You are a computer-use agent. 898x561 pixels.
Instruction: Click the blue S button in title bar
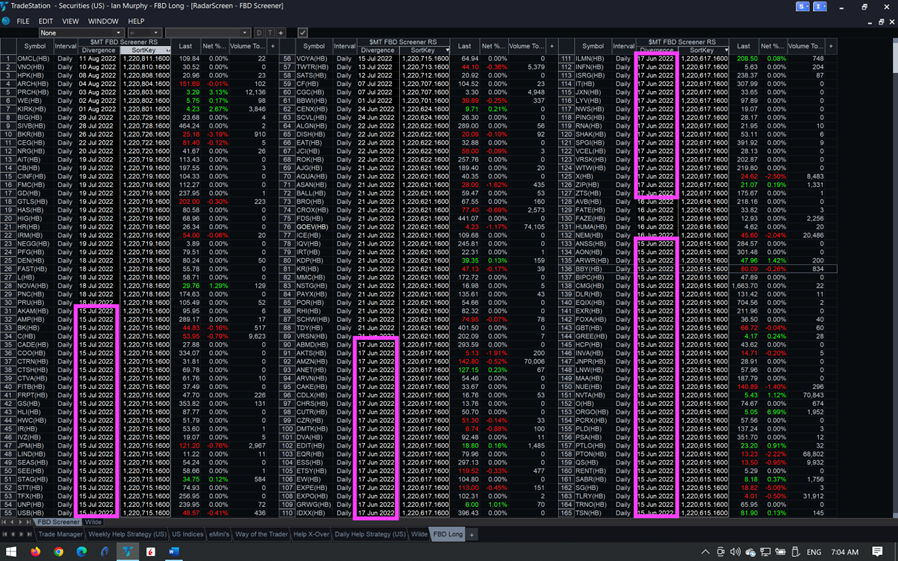click(802, 7)
